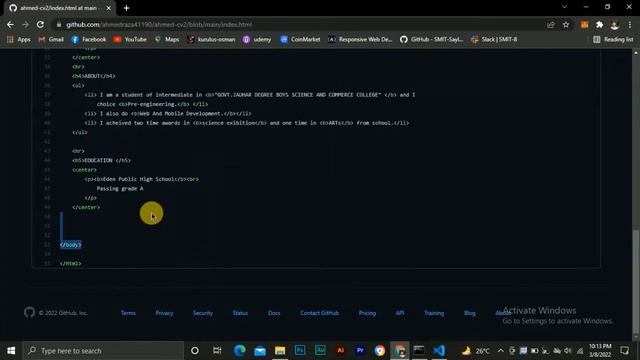Open the Responsive Web De... bookmark

[360, 40]
